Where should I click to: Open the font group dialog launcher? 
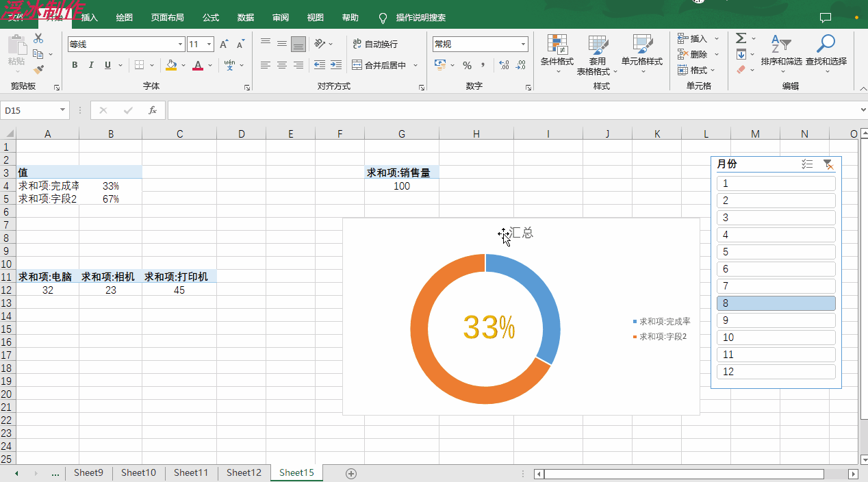(x=248, y=88)
